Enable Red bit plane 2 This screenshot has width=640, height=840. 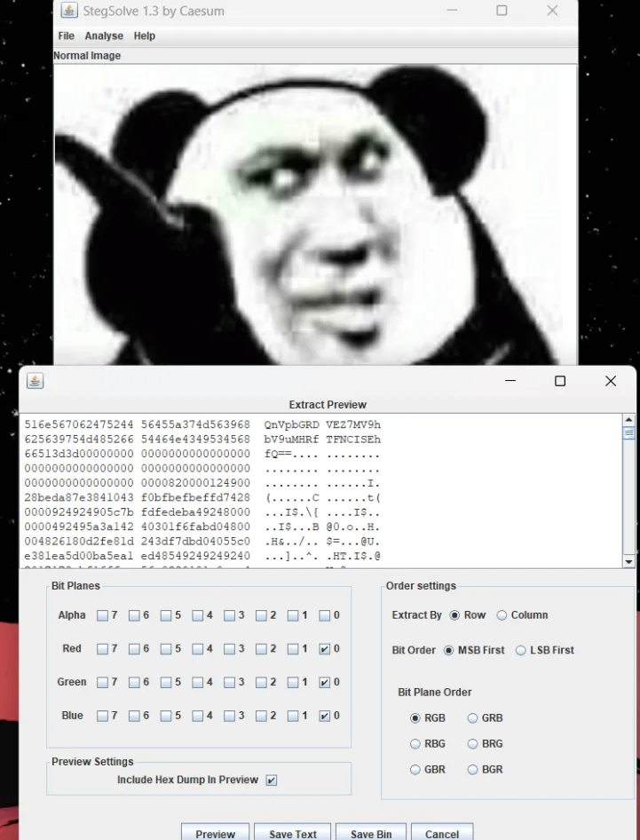261,649
